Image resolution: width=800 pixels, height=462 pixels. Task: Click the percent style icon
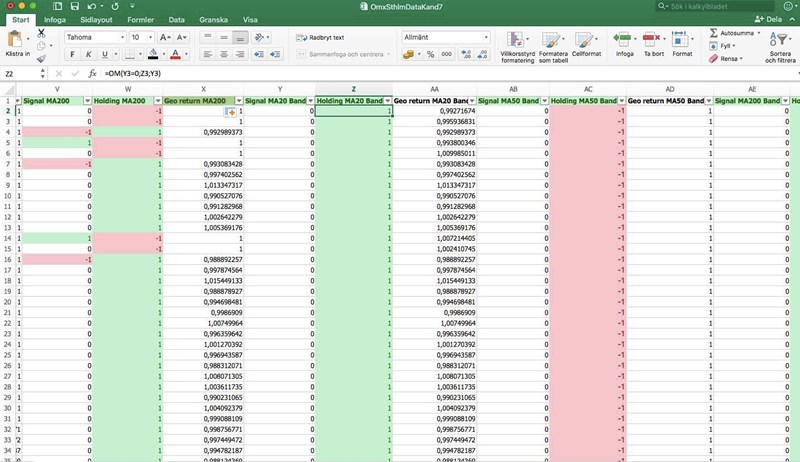coord(429,54)
